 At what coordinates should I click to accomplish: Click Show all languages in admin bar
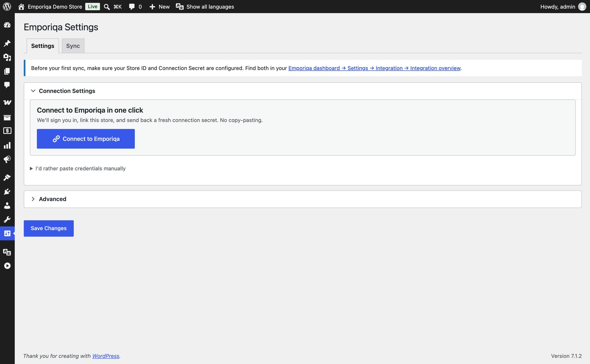point(205,6)
